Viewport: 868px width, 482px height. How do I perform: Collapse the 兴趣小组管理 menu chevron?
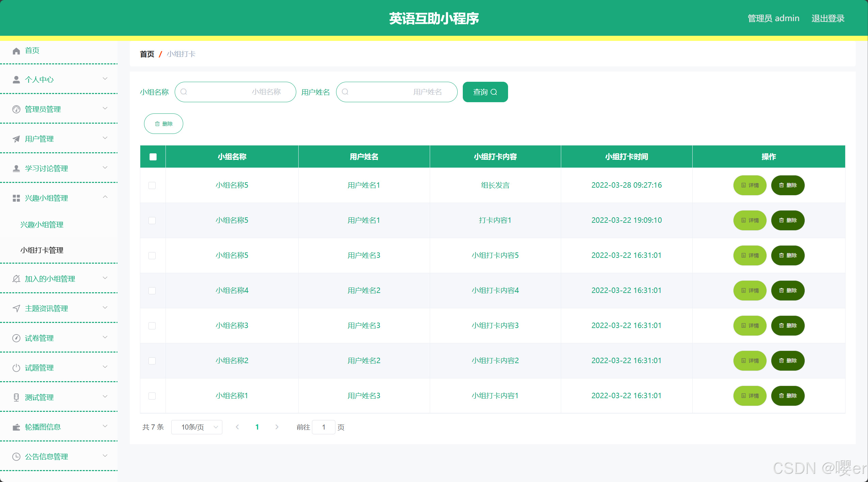[x=105, y=197]
